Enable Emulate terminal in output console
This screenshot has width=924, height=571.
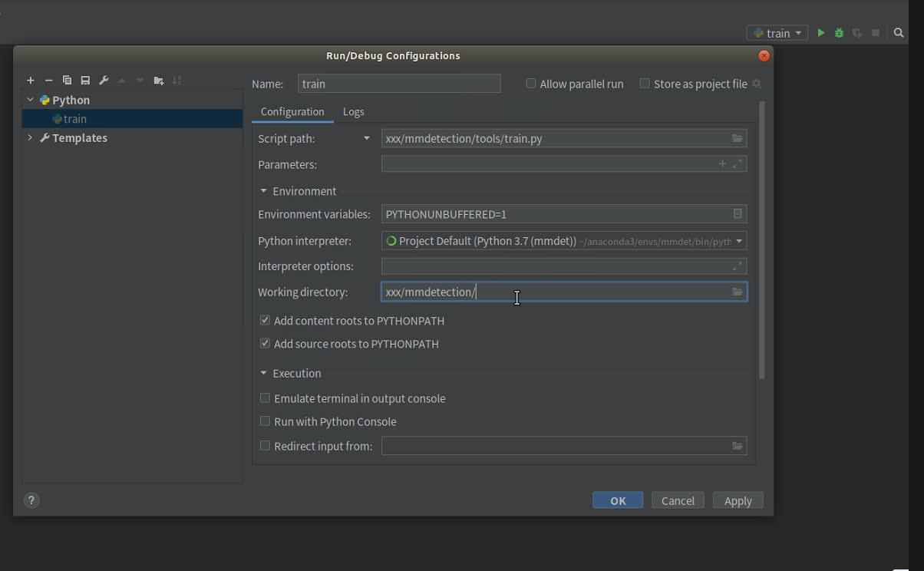[265, 398]
